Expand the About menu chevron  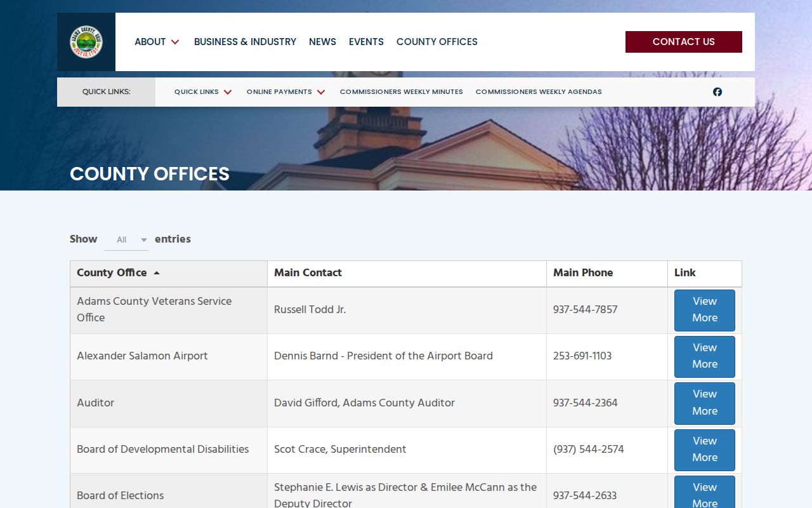tap(175, 42)
